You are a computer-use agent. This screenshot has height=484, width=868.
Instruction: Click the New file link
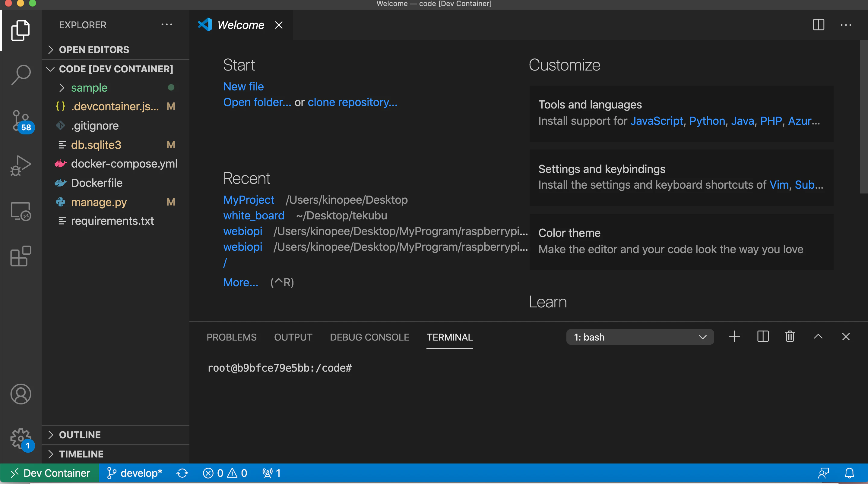click(243, 86)
